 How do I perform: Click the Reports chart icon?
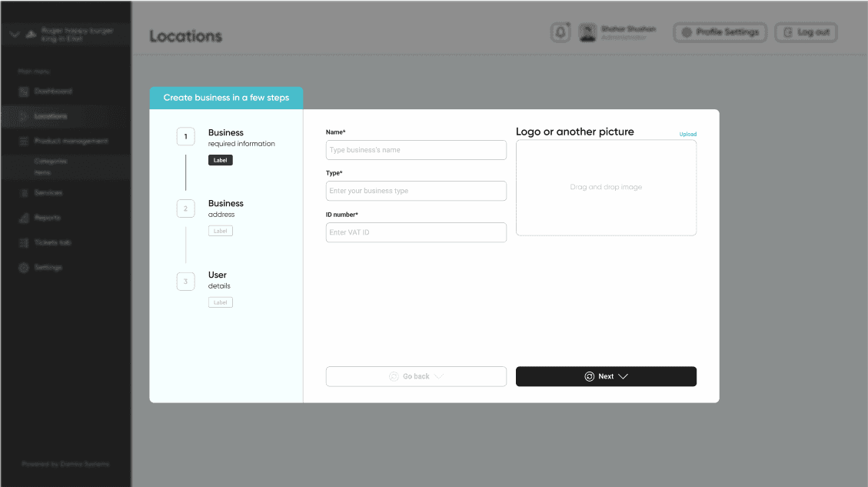23,218
